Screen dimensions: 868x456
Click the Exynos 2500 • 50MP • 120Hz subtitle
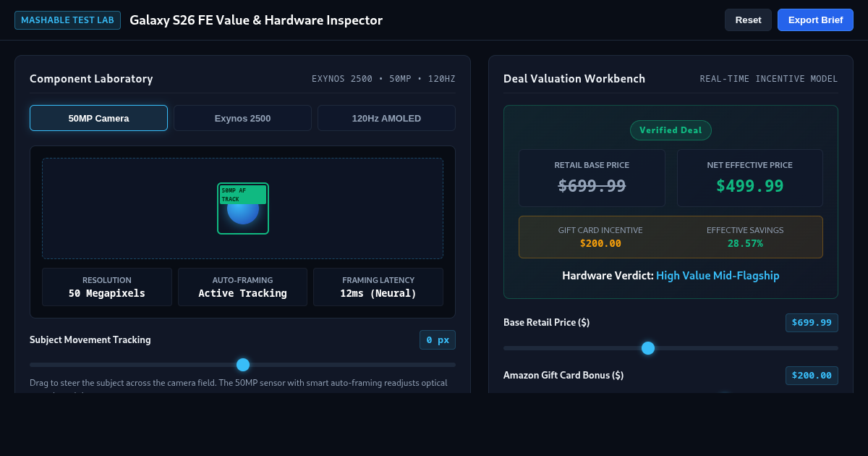click(383, 79)
